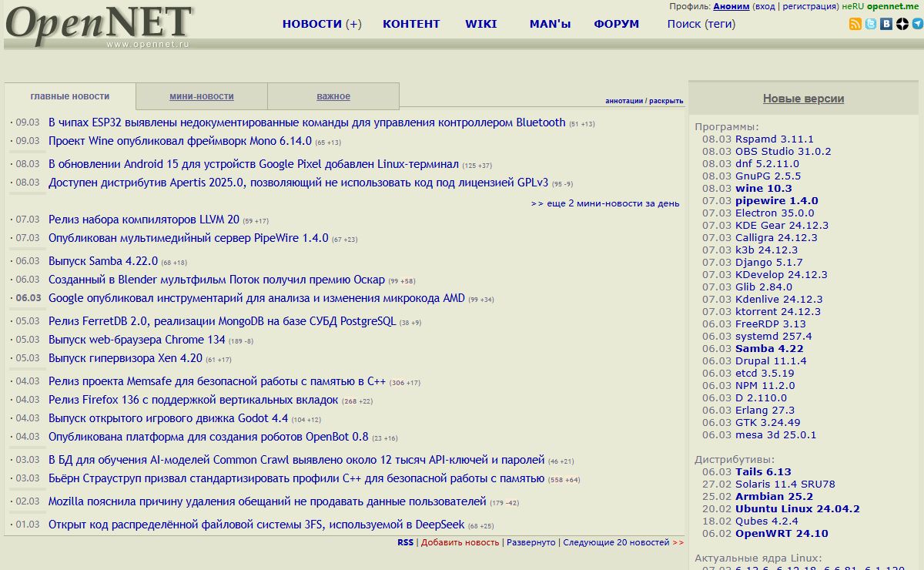Click the регистрация link
The image size is (924, 570).
(x=809, y=6)
